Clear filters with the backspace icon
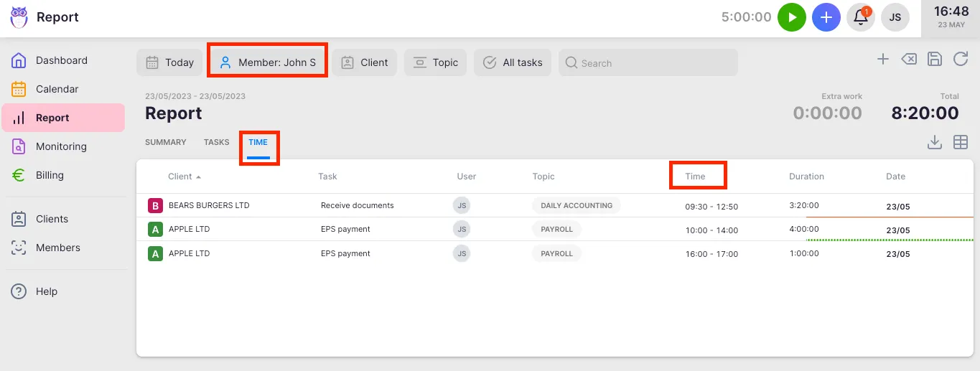This screenshot has height=371, width=980. pyautogui.click(x=909, y=60)
